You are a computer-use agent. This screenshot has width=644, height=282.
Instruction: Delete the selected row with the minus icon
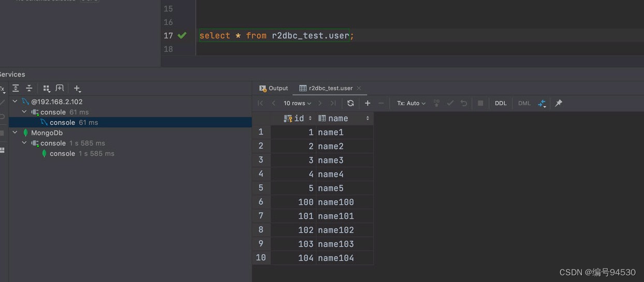[x=381, y=103]
